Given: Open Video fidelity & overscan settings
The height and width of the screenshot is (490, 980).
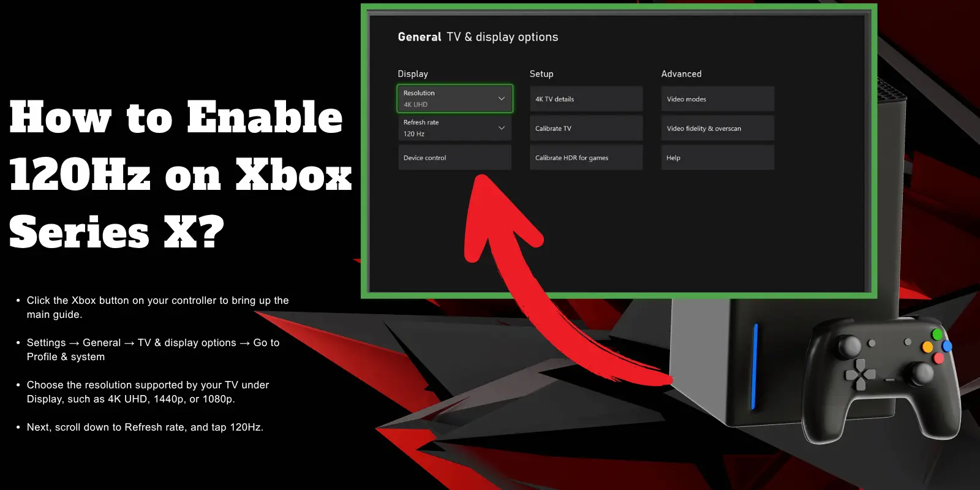Looking at the screenshot, I should [x=717, y=128].
